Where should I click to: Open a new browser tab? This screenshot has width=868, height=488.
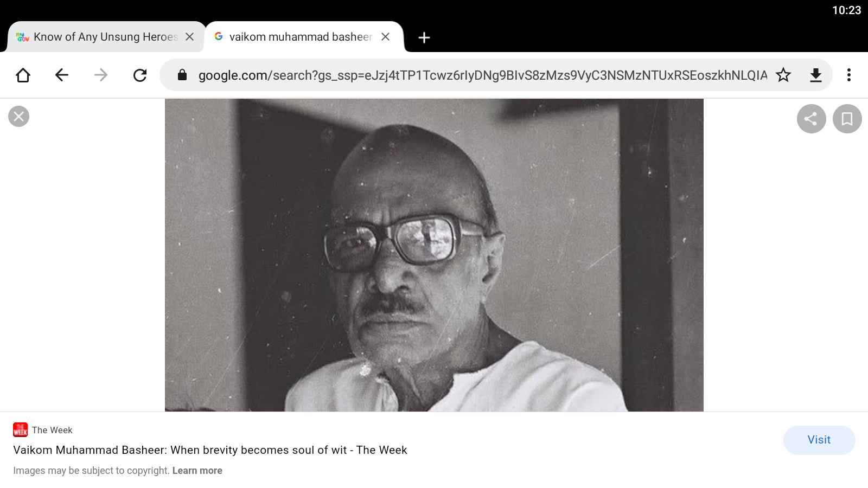(424, 37)
